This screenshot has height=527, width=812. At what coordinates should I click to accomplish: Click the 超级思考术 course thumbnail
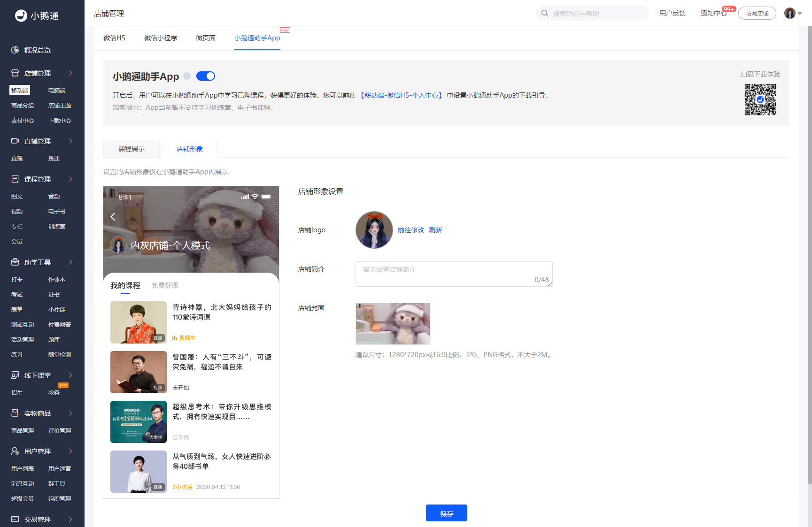pos(139,422)
